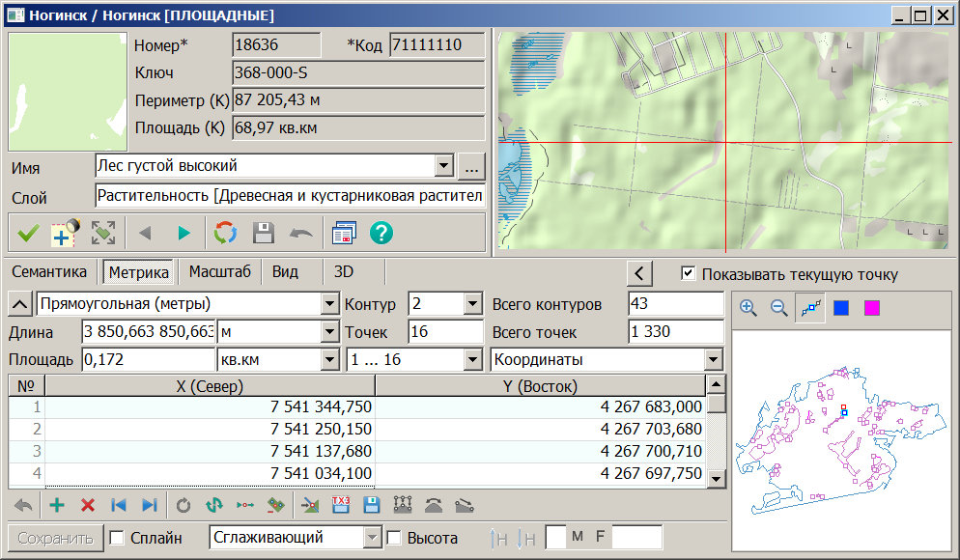Zoom in on the contour preview
The width and height of the screenshot is (960, 560).
click(748, 308)
